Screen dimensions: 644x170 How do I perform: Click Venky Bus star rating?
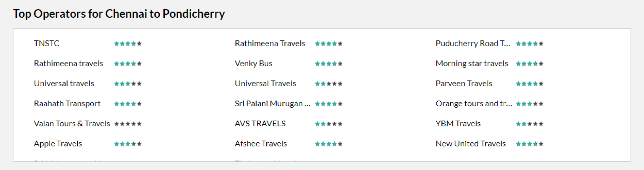coord(329,64)
